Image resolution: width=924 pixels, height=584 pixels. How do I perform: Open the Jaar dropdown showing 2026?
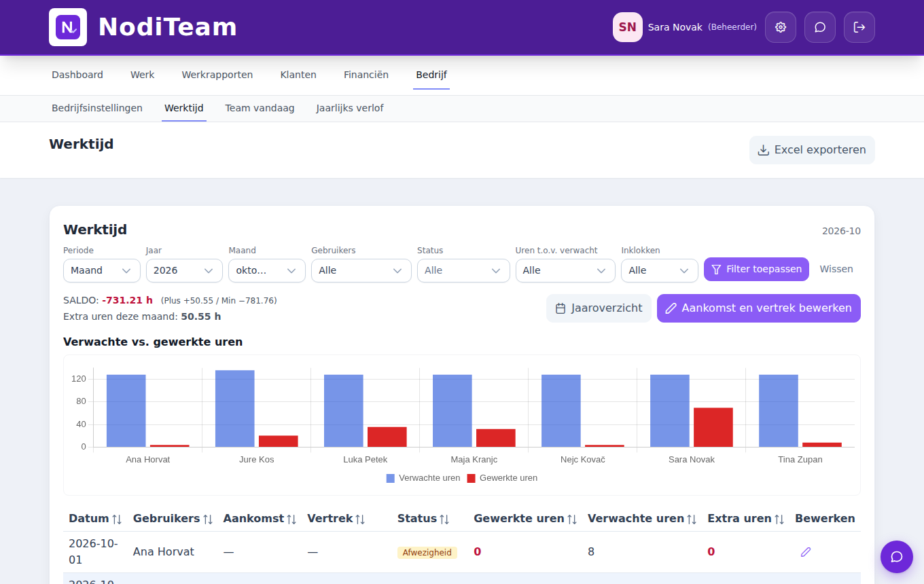tap(184, 270)
